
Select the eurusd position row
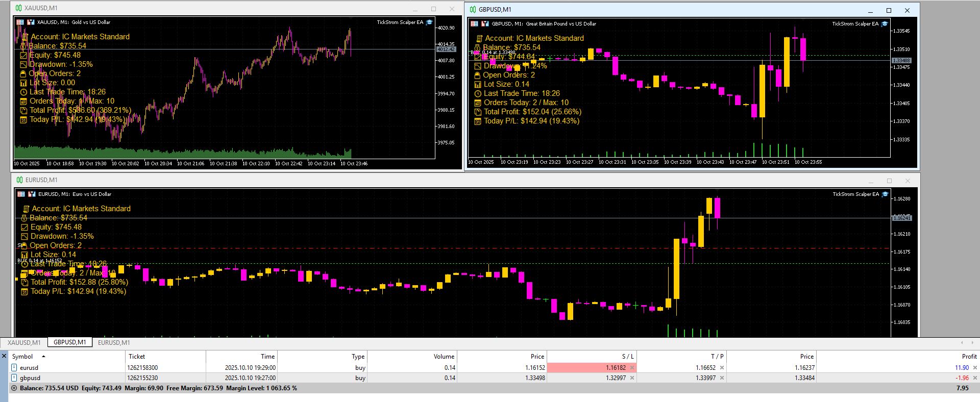click(29, 368)
